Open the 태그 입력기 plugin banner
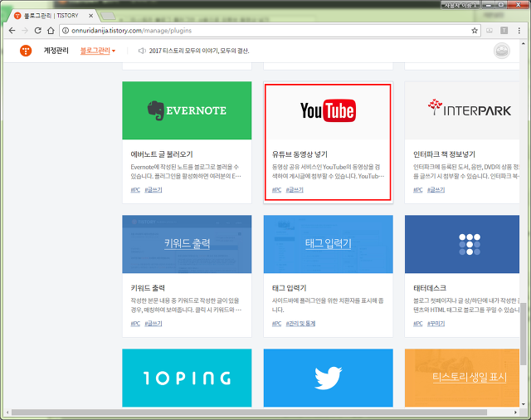Viewport: 531px width, 420px height. point(329,244)
